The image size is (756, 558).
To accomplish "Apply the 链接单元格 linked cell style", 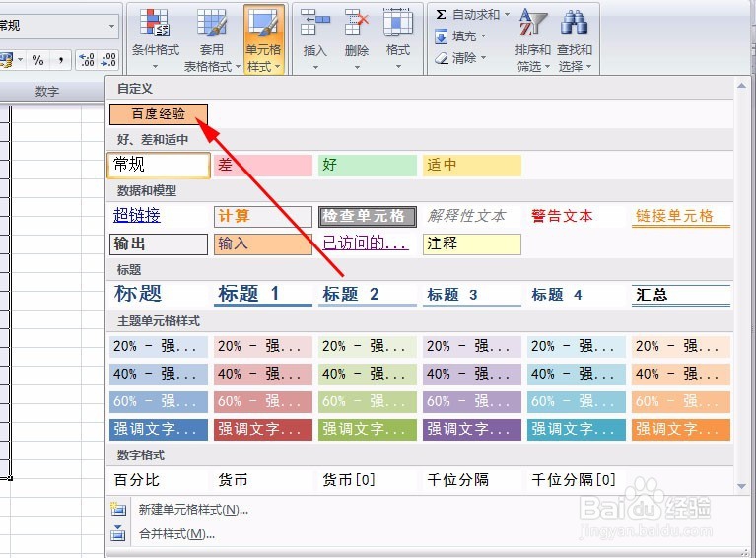I will coord(681,216).
